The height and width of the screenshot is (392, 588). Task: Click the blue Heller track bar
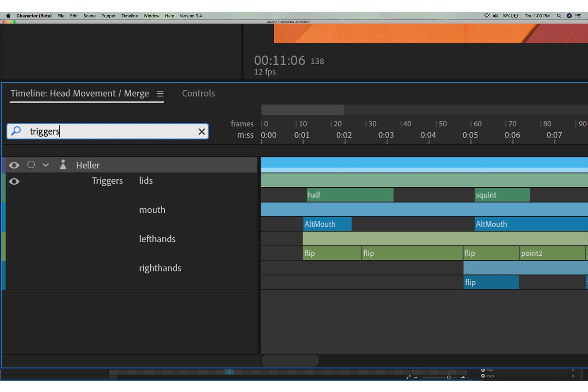[x=424, y=165]
